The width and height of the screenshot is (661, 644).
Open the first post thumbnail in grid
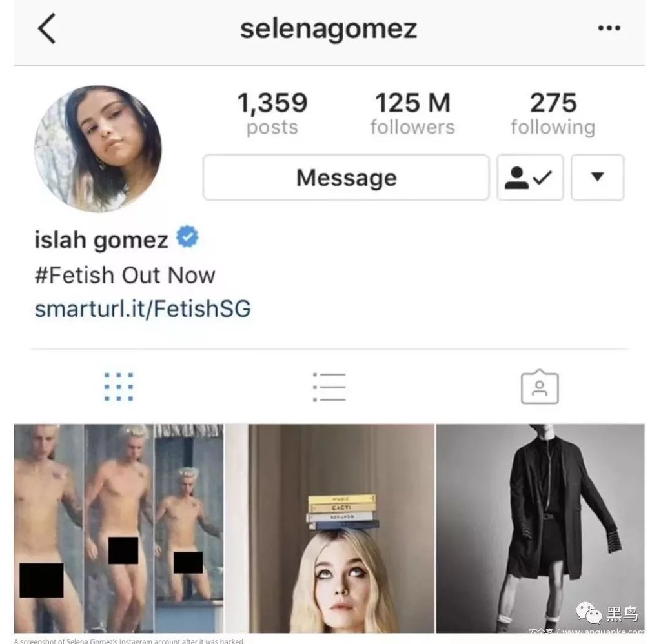[x=119, y=528]
